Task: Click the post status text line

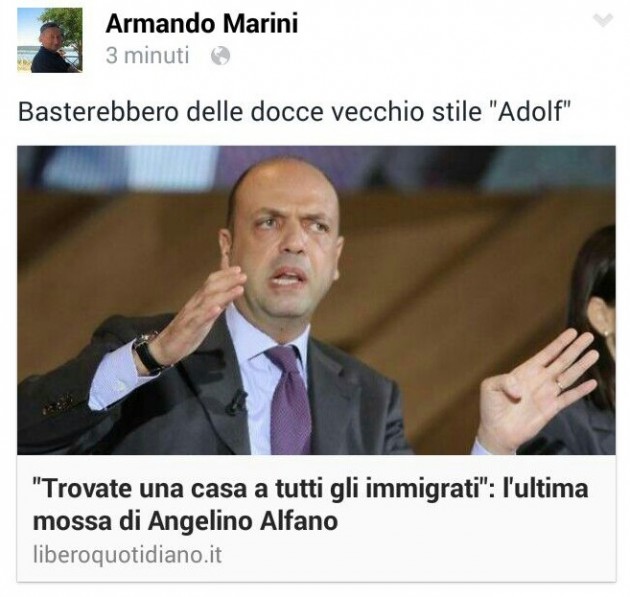Action: (x=295, y=111)
